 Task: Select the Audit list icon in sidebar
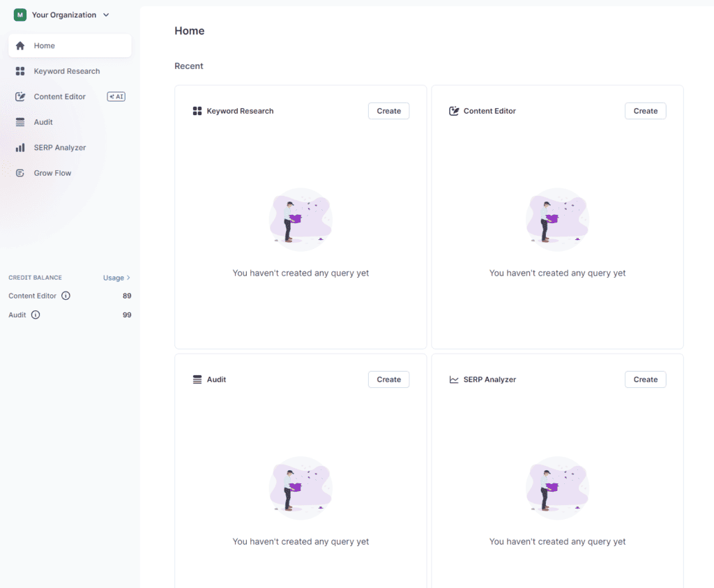point(20,122)
